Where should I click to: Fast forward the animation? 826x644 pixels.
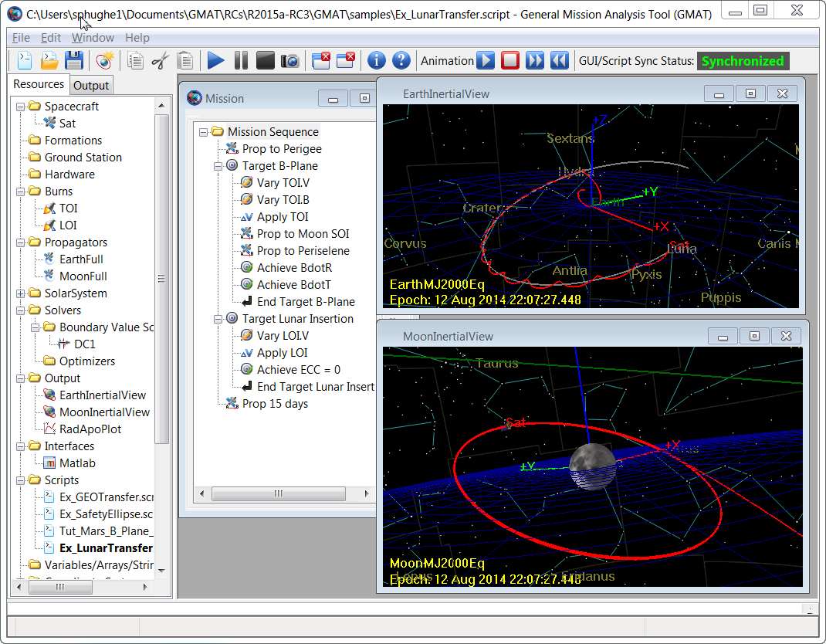535,60
